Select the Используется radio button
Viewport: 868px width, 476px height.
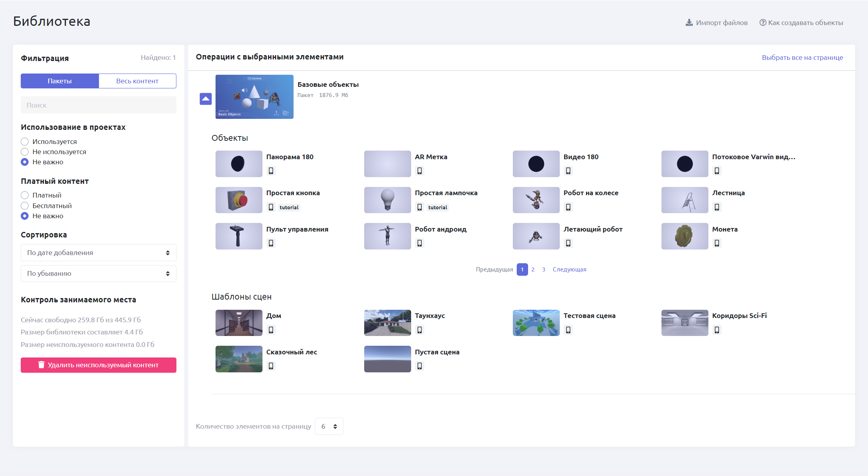(x=25, y=142)
